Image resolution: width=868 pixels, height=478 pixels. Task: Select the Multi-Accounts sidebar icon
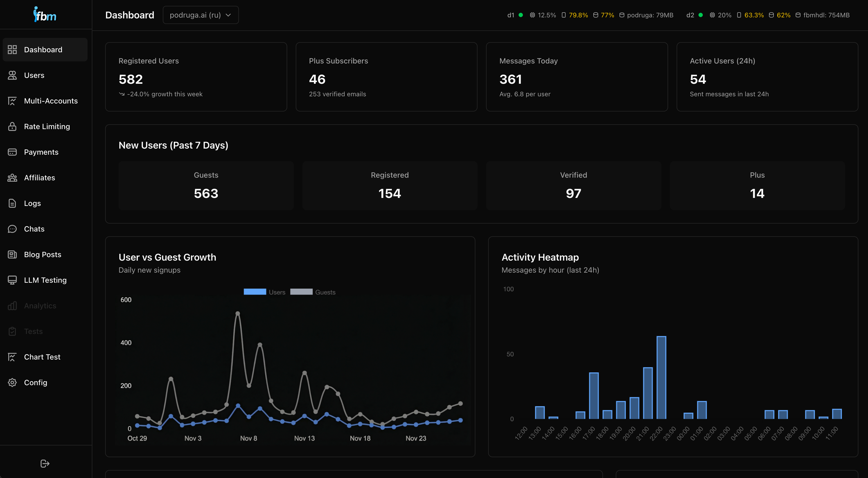12,101
